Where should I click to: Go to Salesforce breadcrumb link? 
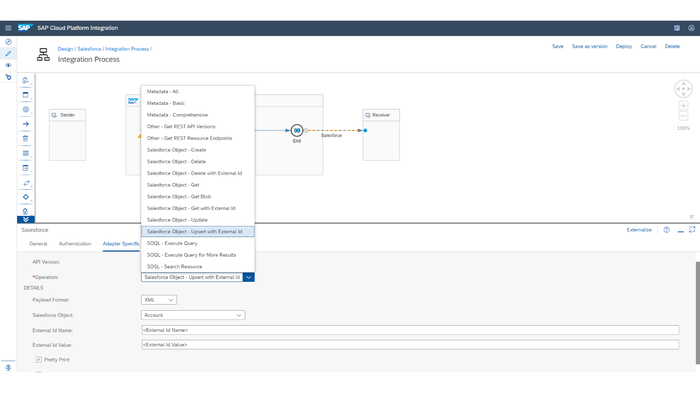tap(89, 49)
